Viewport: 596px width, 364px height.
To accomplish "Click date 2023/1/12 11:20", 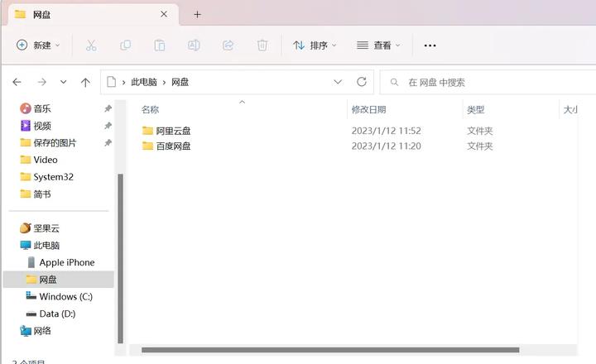I will [x=387, y=146].
